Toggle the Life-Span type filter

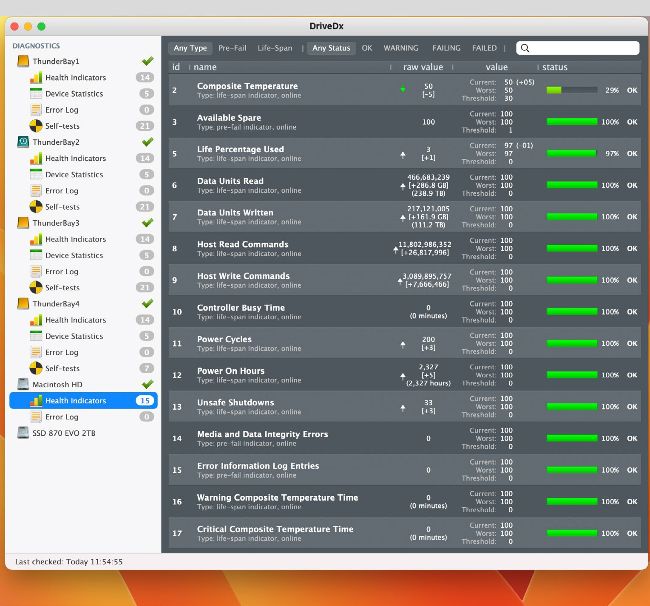[x=275, y=48]
